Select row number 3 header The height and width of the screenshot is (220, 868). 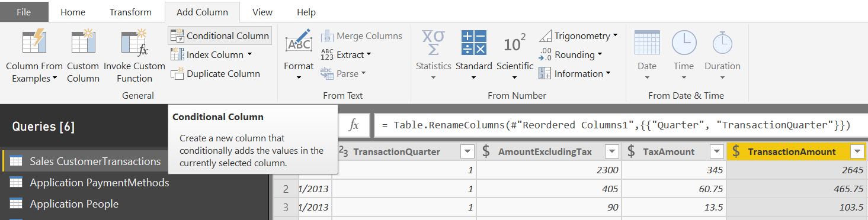(x=286, y=208)
